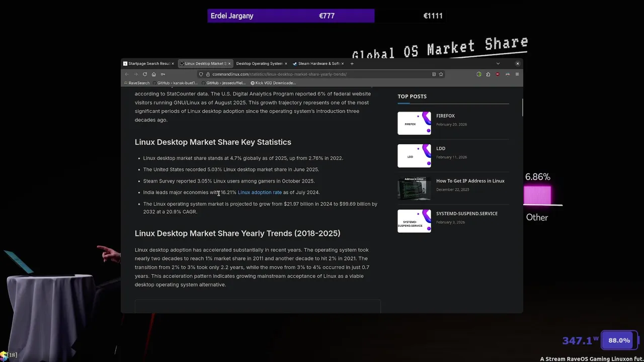The image size is (644, 362).
Task: Open 'How To Get IP Address in Linux' post
Action: pos(470,180)
